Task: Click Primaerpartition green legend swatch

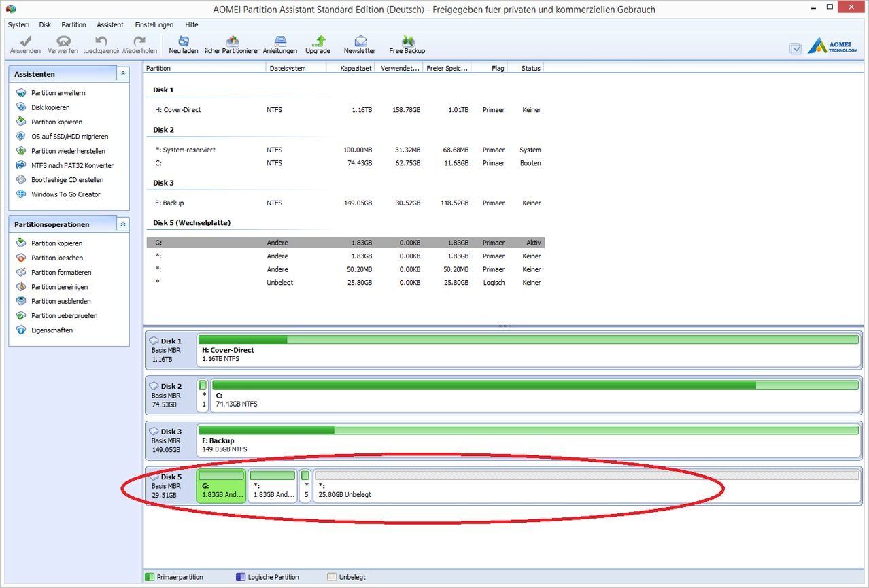Action: [150, 577]
